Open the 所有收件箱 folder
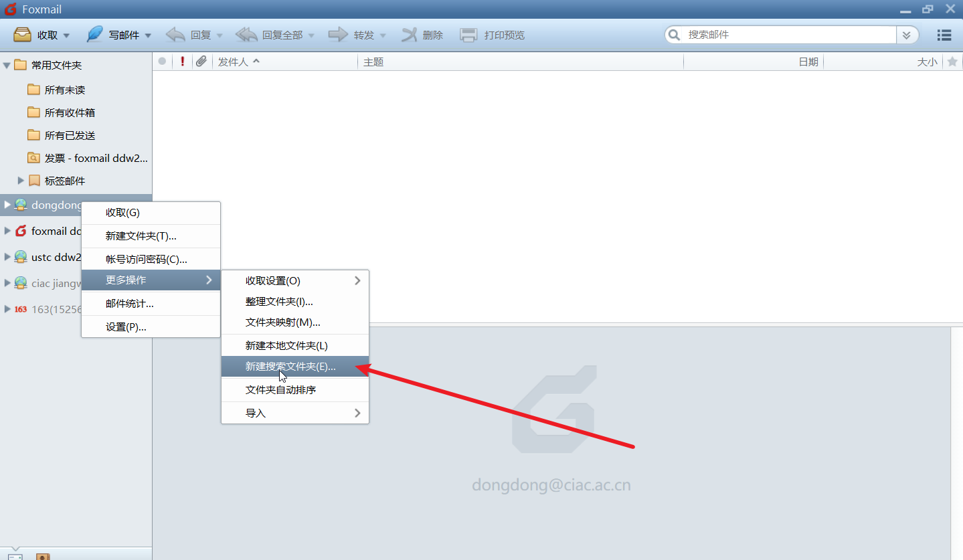 coord(70,112)
